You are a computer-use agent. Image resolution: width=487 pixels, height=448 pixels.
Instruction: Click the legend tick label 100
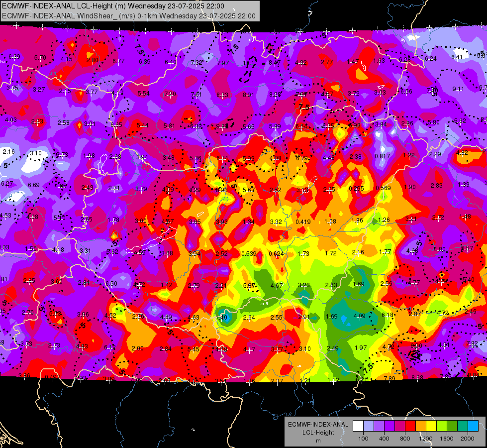click(x=363, y=439)
